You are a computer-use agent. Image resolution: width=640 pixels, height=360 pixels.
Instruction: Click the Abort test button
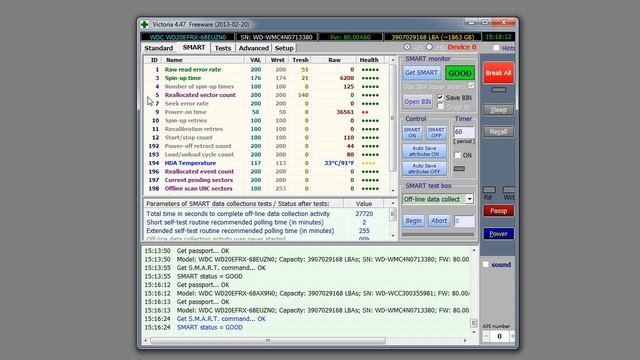coord(439,221)
